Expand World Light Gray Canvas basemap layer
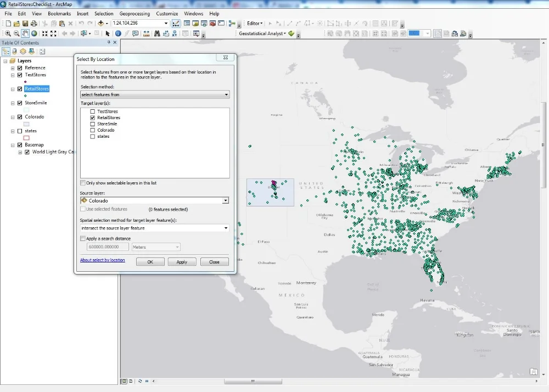Screen dimensions: 549x392 tap(20, 152)
